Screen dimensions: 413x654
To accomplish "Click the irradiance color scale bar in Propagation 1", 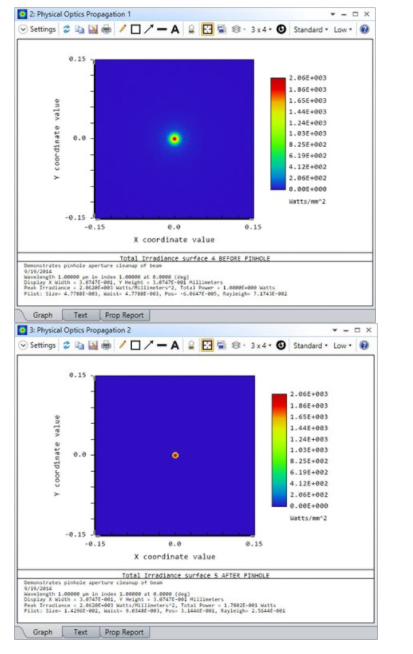I will click(278, 133).
